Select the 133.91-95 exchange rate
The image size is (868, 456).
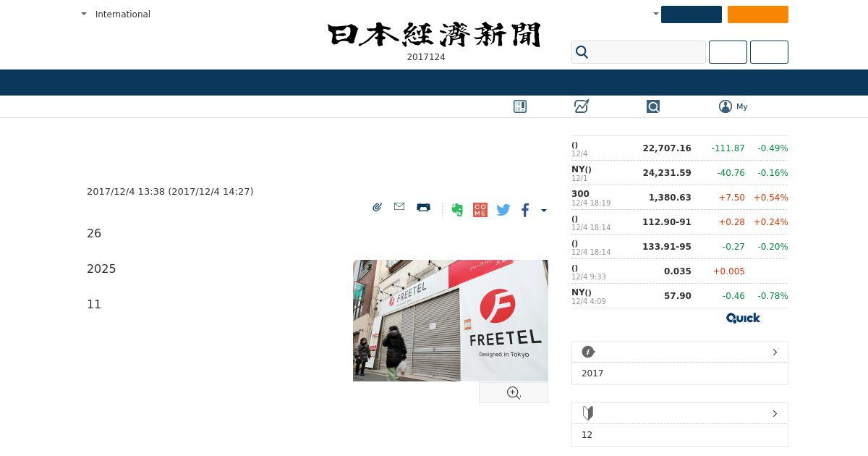coord(667,247)
